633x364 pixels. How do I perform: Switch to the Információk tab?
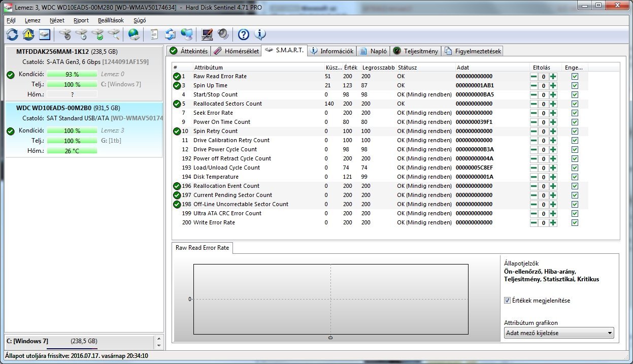coord(332,51)
